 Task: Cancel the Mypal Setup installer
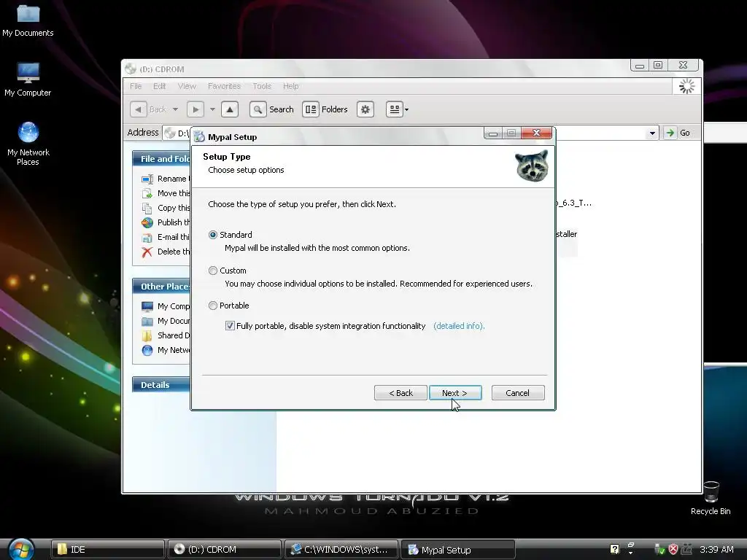[x=518, y=393]
